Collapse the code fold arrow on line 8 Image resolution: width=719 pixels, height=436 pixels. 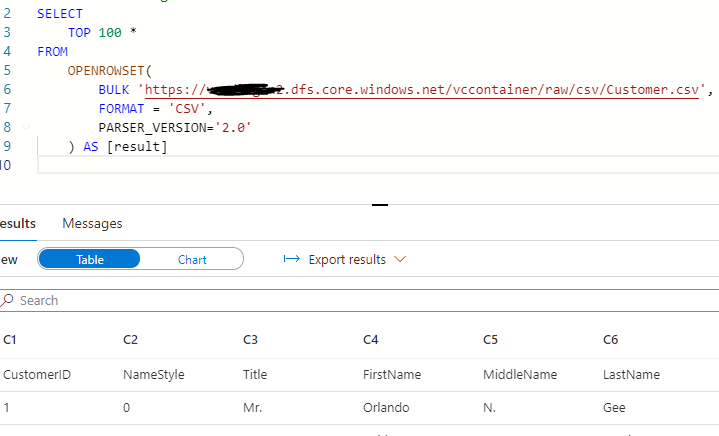point(26,127)
